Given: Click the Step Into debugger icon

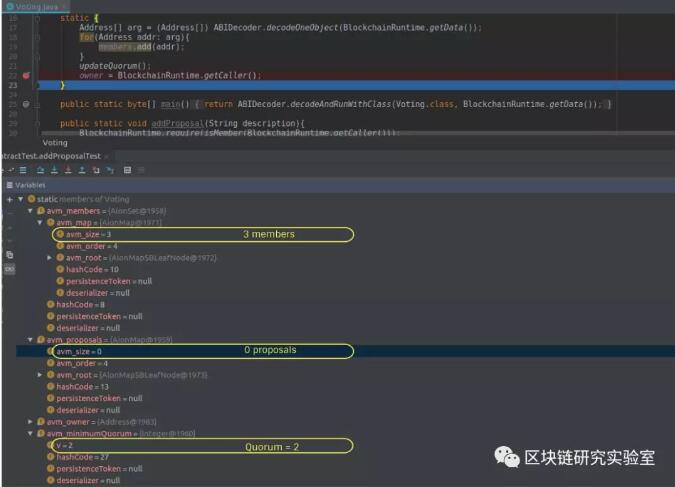Looking at the screenshot, I should point(54,170).
